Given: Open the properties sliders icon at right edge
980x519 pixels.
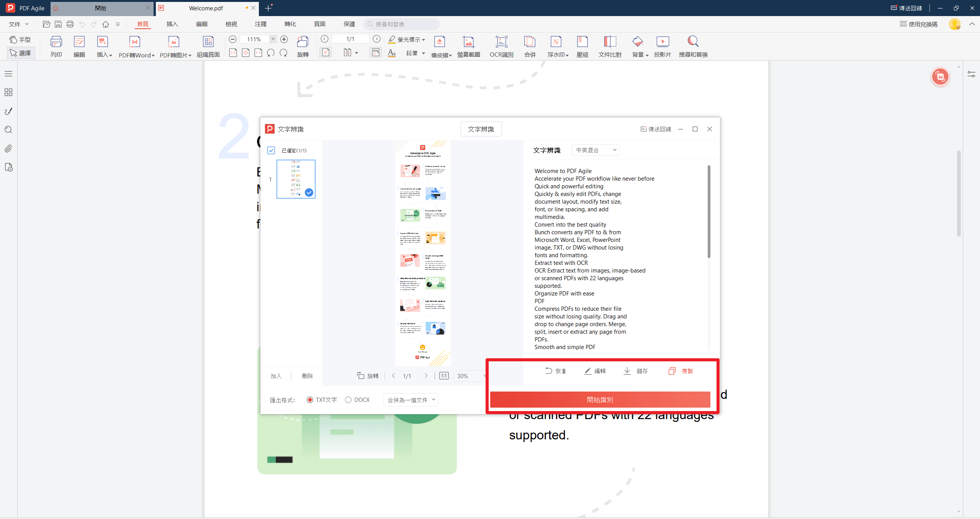Looking at the screenshot, I should 972,74.
